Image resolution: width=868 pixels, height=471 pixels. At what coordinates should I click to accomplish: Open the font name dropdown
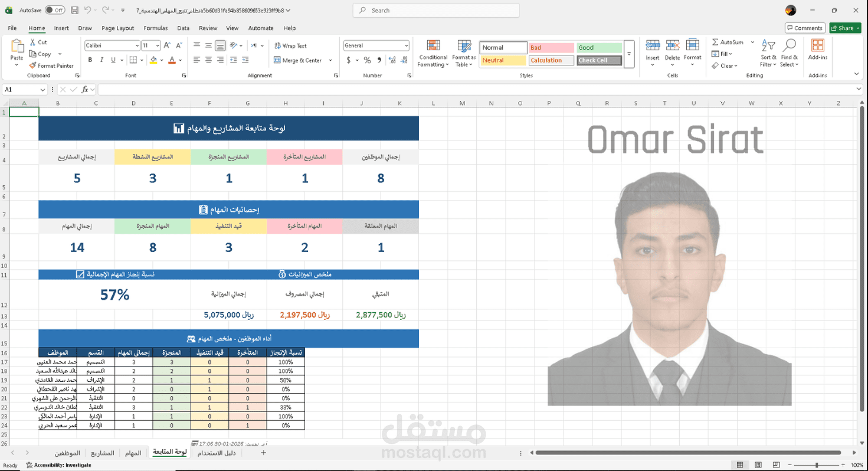pos(136,45)
